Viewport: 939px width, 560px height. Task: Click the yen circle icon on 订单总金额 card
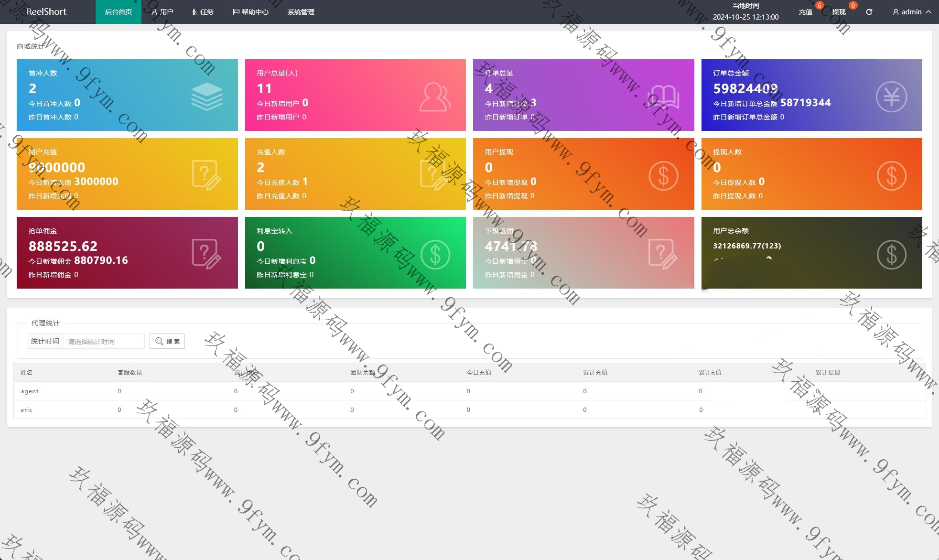coord(891,97)
